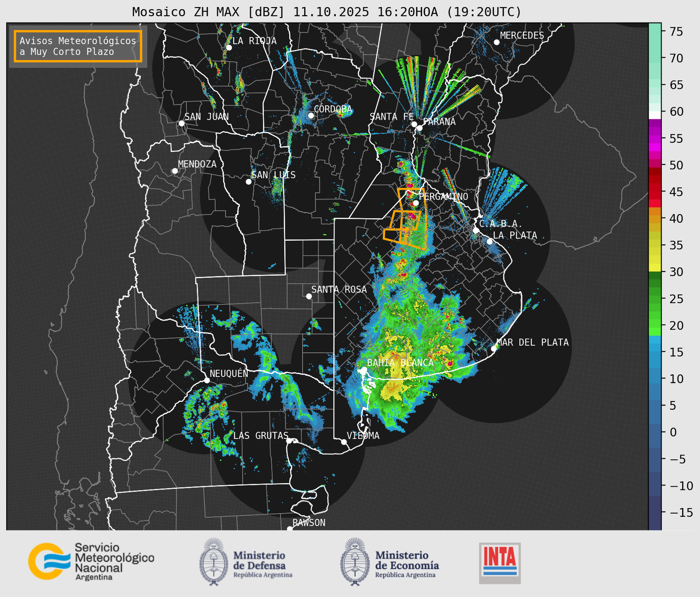Click the Servicio Meteorológico Nacional logo

(91, 561)
